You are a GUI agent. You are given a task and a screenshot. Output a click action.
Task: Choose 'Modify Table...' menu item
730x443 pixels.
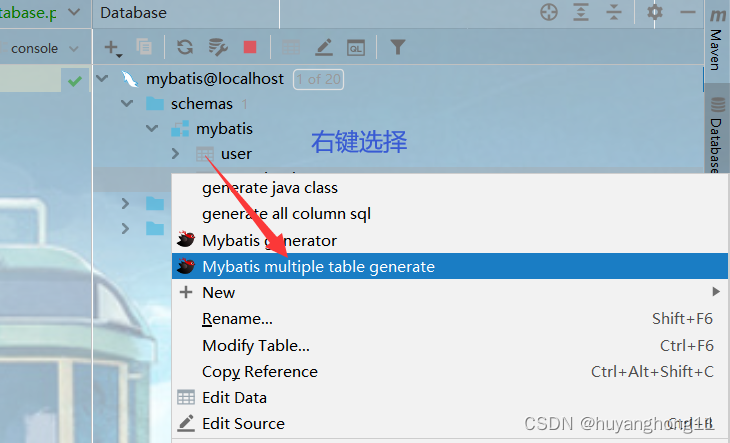(x=450, y=345)
